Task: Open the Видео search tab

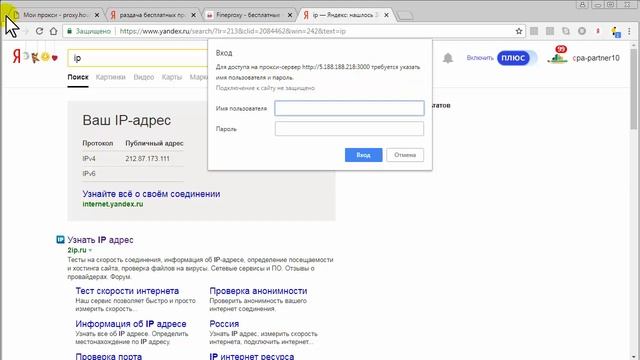Action: [x=144, y=77]
